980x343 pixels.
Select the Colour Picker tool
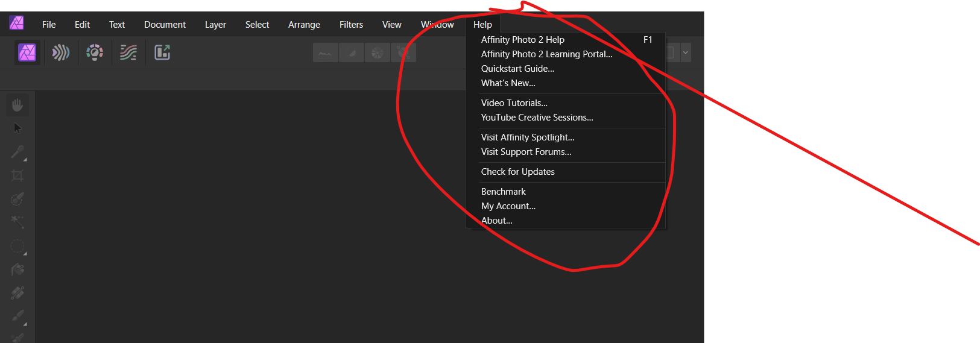coord(17,152)
